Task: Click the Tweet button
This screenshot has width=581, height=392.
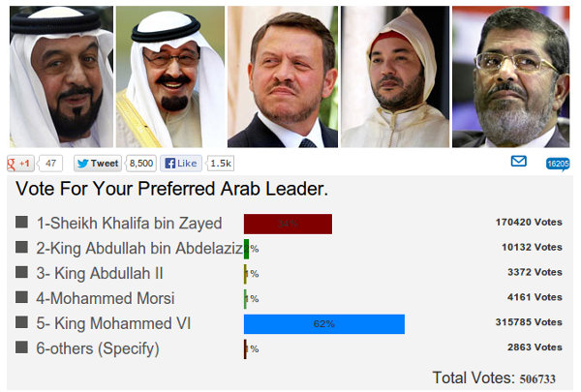Action: coord(98,164)
